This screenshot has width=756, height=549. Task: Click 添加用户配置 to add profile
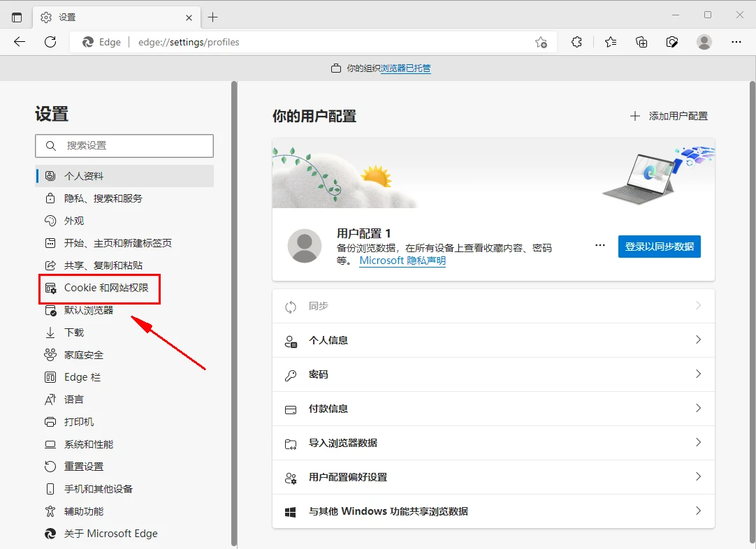tap(669, 116)
